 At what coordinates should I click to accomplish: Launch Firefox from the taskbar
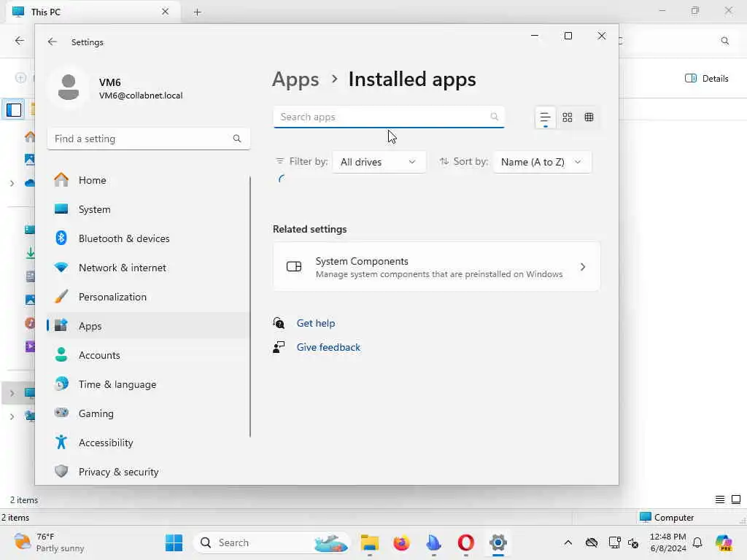point(402,542)
